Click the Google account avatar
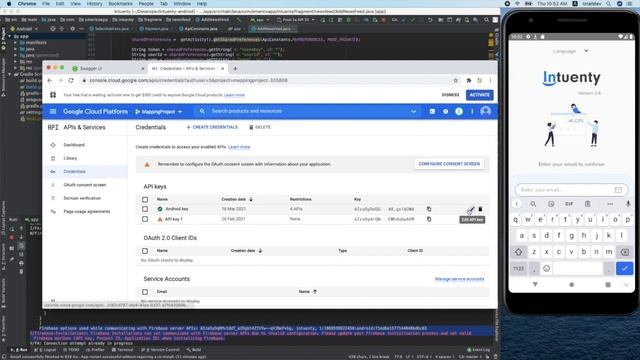This screenshot has width=640, height=360. click(x=485, y=111)
